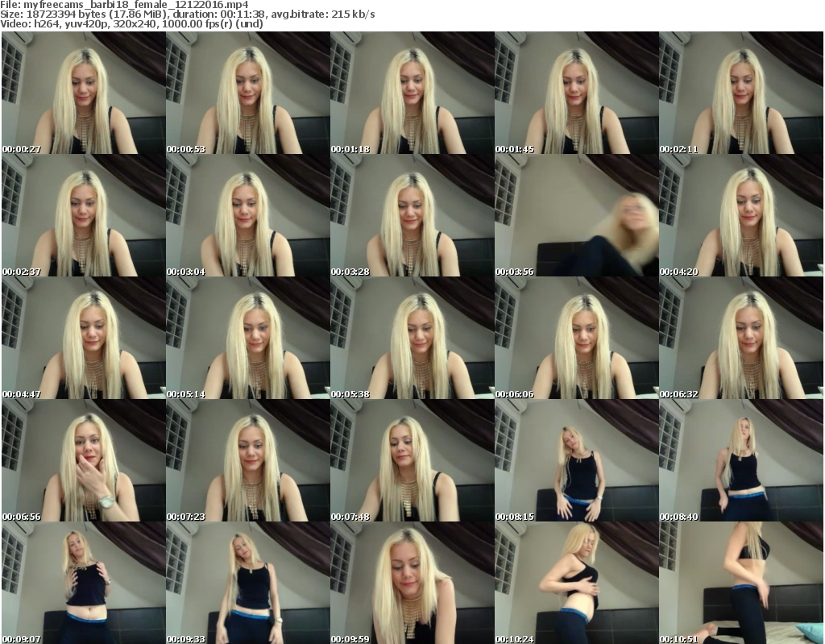
Task: Select the frame stamped 00:09:07
Action: 84,583
